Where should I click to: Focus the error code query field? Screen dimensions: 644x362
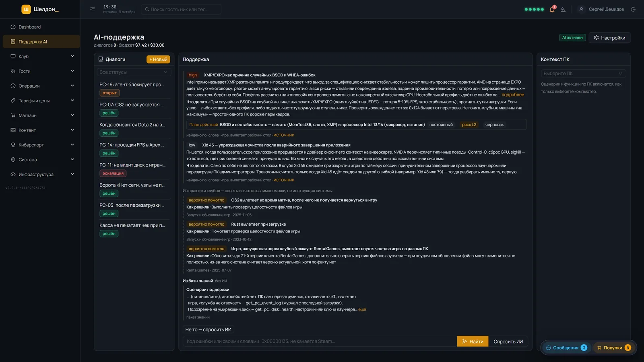(x=320, y=341)
